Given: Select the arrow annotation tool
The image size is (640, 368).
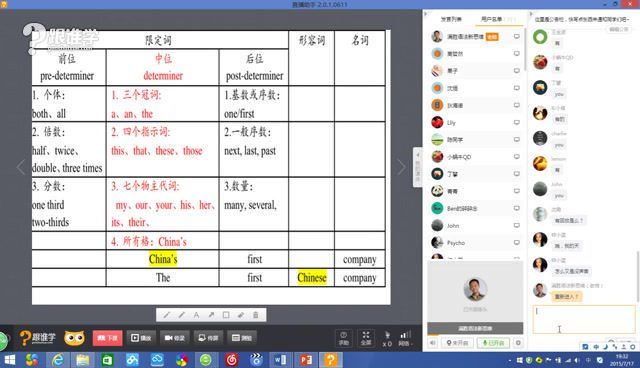Looking at the screenshot, I should point(211,315).
